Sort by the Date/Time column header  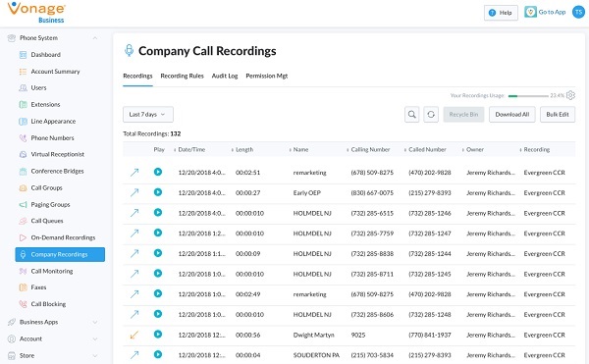[x=191, y=149]
